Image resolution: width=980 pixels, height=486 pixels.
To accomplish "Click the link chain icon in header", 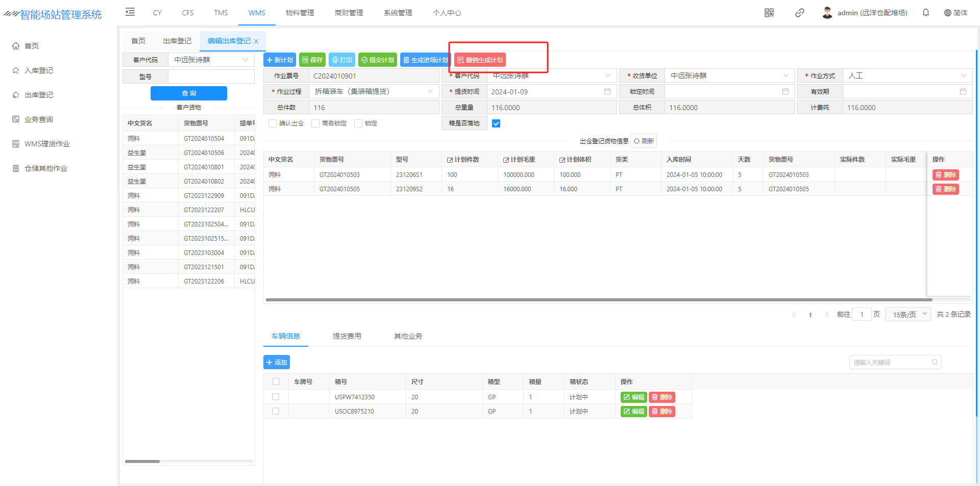I will click(799, 13).
